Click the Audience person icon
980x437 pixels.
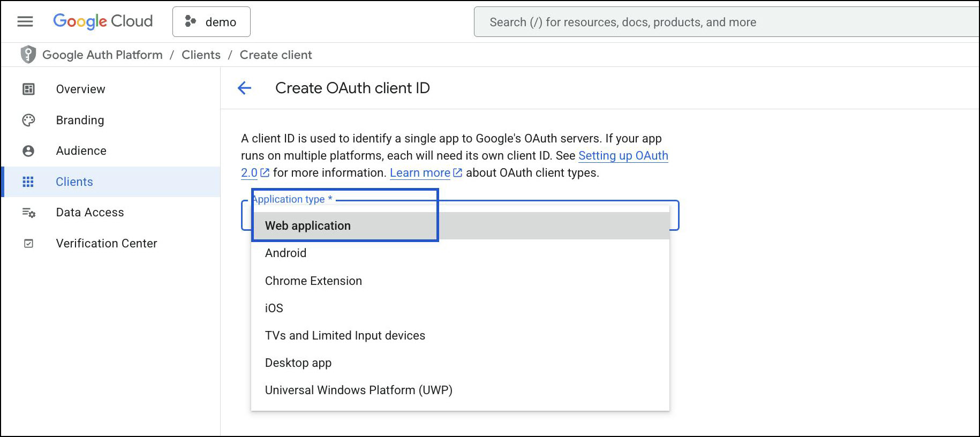coord(28,151)
